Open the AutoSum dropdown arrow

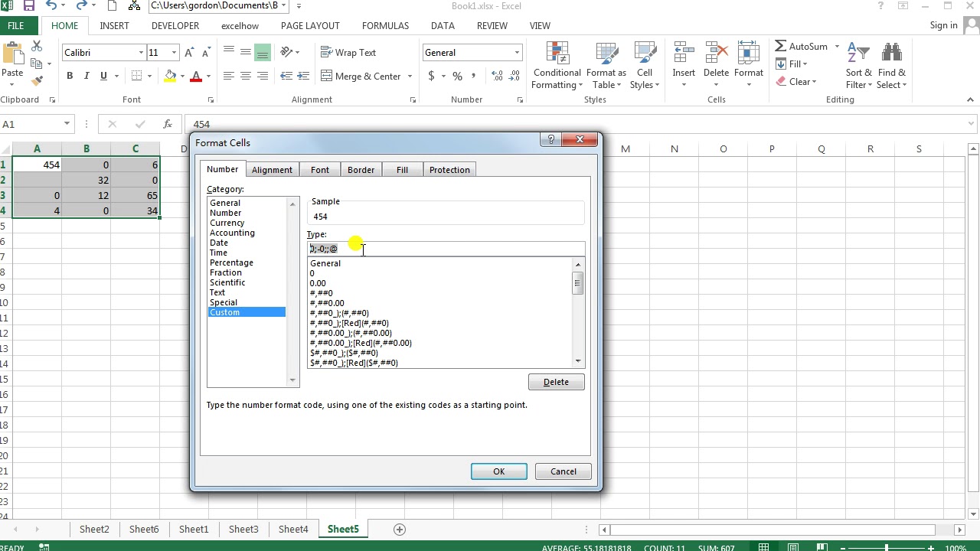click(x=837, y=46)
